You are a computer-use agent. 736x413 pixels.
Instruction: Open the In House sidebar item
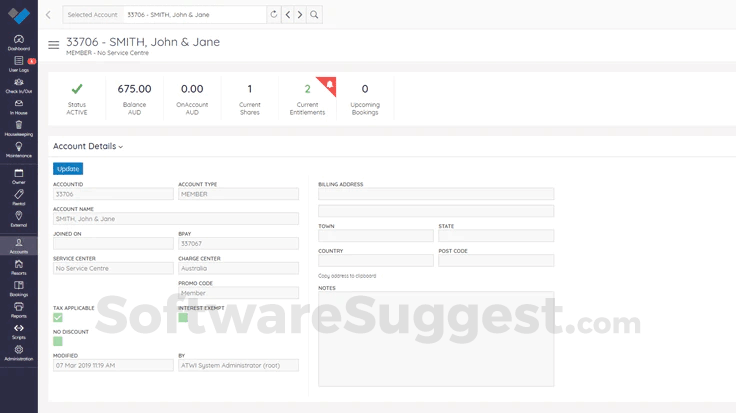[19, 107]
